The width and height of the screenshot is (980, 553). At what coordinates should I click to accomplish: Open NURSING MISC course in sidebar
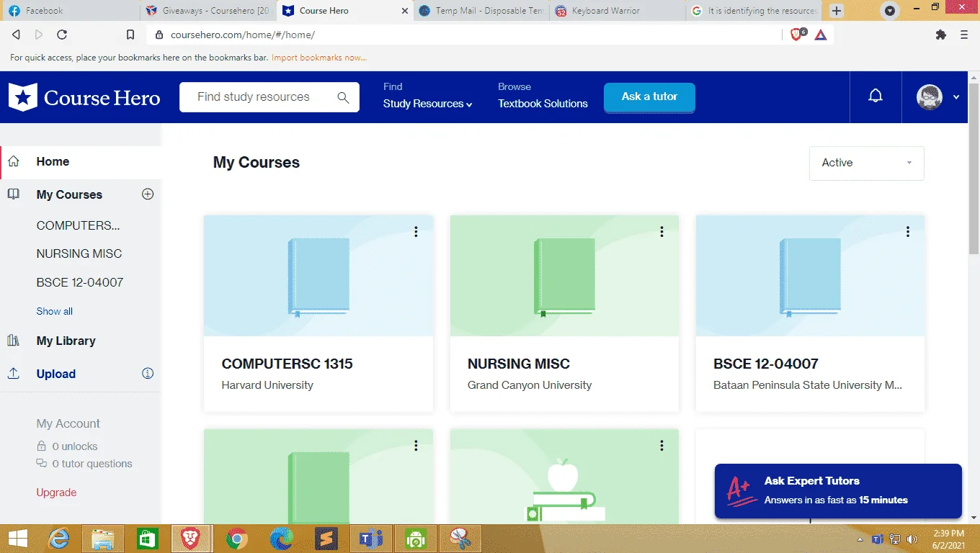(x=79, y=253)
